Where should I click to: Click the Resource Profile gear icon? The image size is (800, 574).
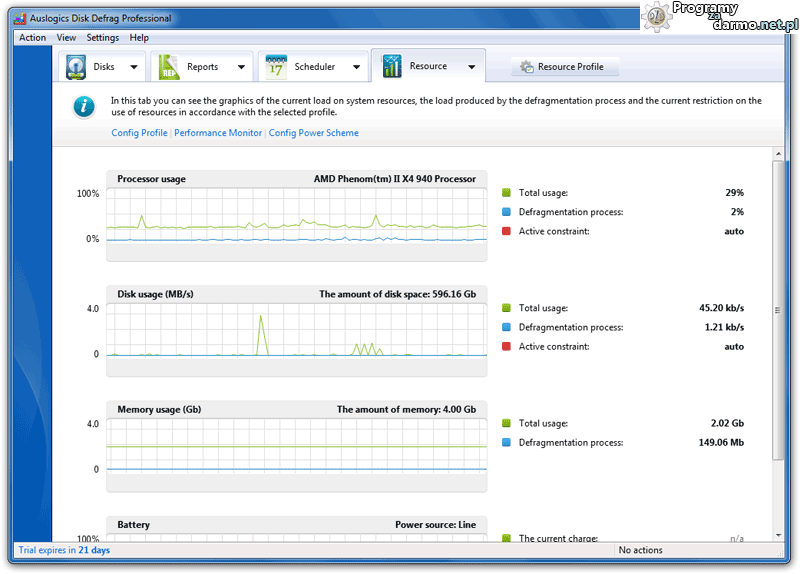click(525, 67)
